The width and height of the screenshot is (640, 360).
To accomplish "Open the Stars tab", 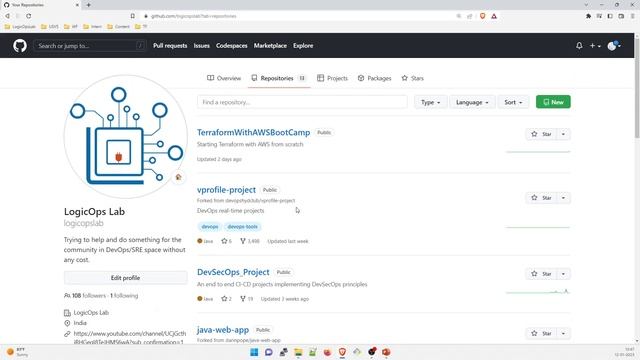I will (413, 78).
